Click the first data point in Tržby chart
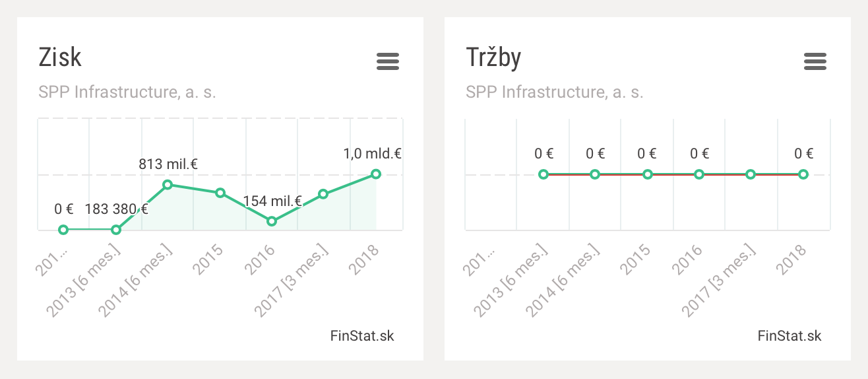The image size is (868, 379). point(543,174)
